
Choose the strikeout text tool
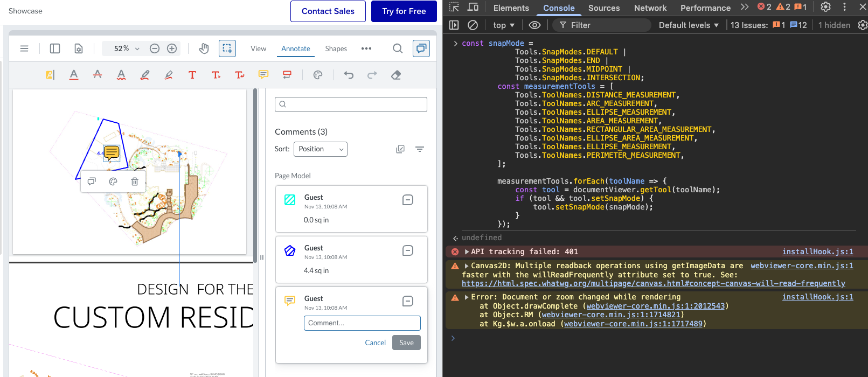click(x=98, y=75)
